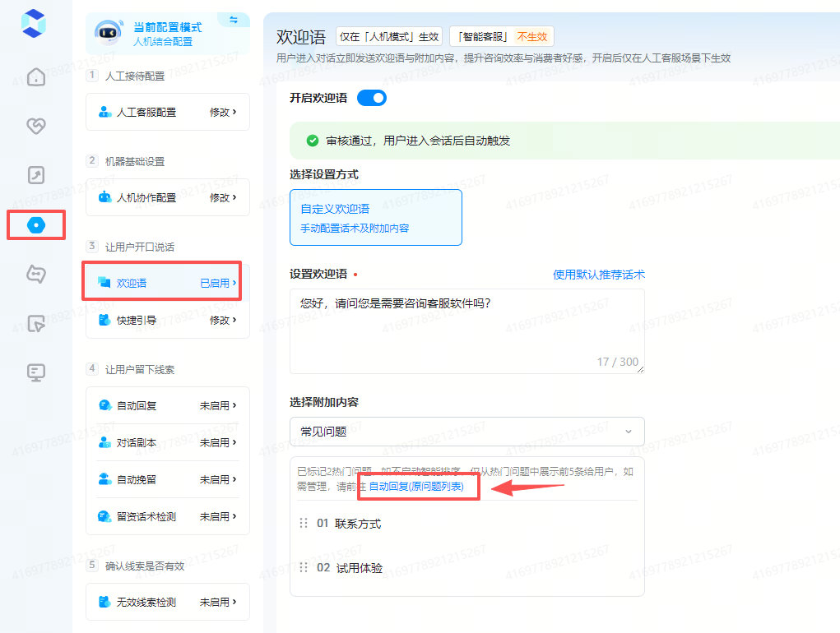Click the 快捷引导 icon
840x633 pixels.
tap(105, 320)
